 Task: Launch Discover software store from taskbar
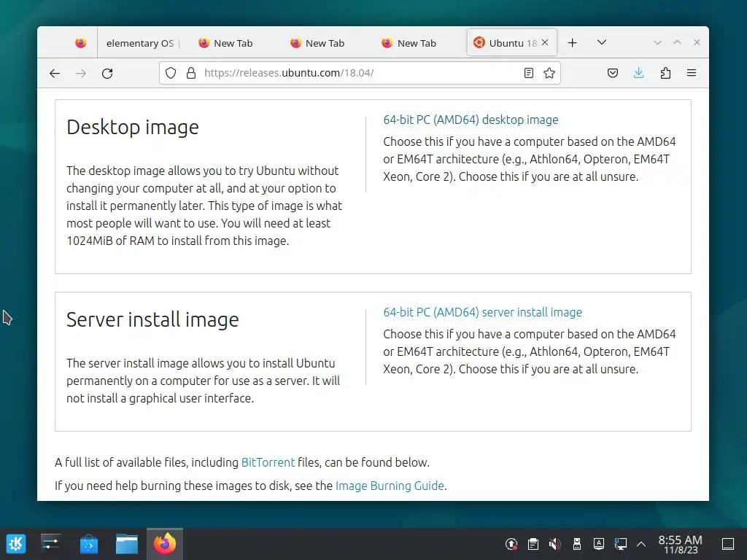pos(88,544)
